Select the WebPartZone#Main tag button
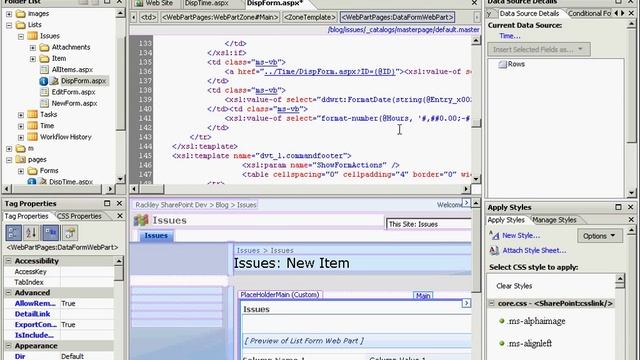 click(x=220, y=17)
